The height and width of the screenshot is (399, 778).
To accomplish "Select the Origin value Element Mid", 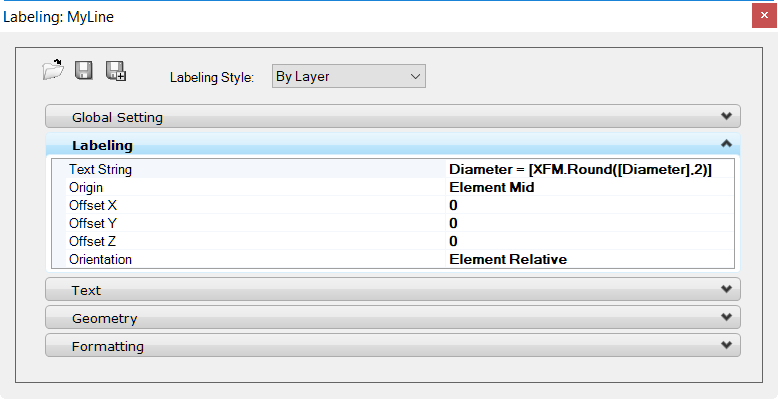I will coord(589,187).
